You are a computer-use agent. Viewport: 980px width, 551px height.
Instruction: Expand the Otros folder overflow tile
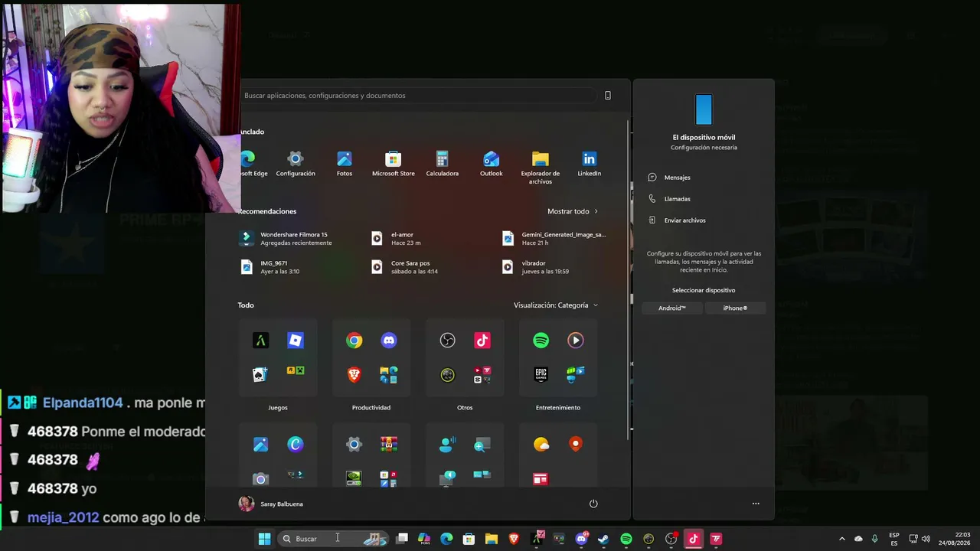coord(482,374)
